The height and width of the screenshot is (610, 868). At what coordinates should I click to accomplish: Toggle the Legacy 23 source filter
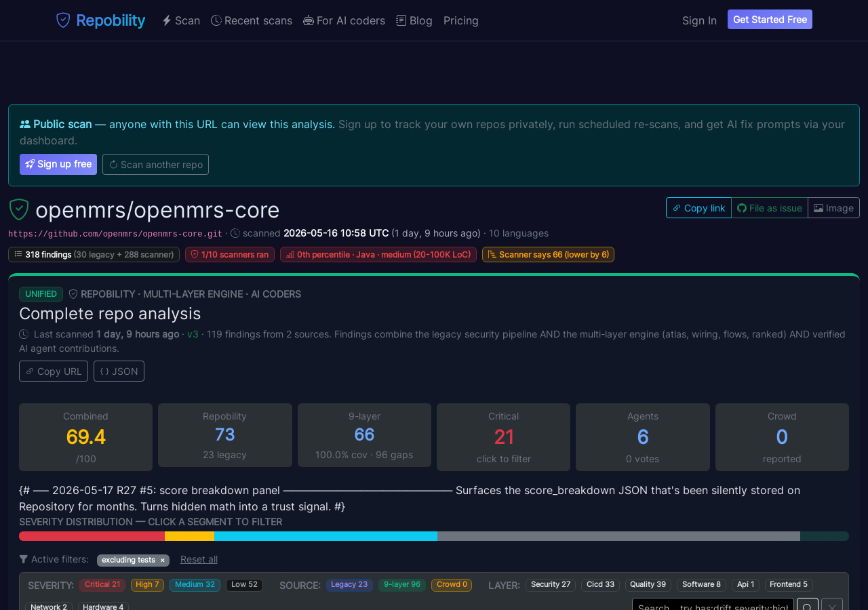pyautogui.click(x=349, y=584)
